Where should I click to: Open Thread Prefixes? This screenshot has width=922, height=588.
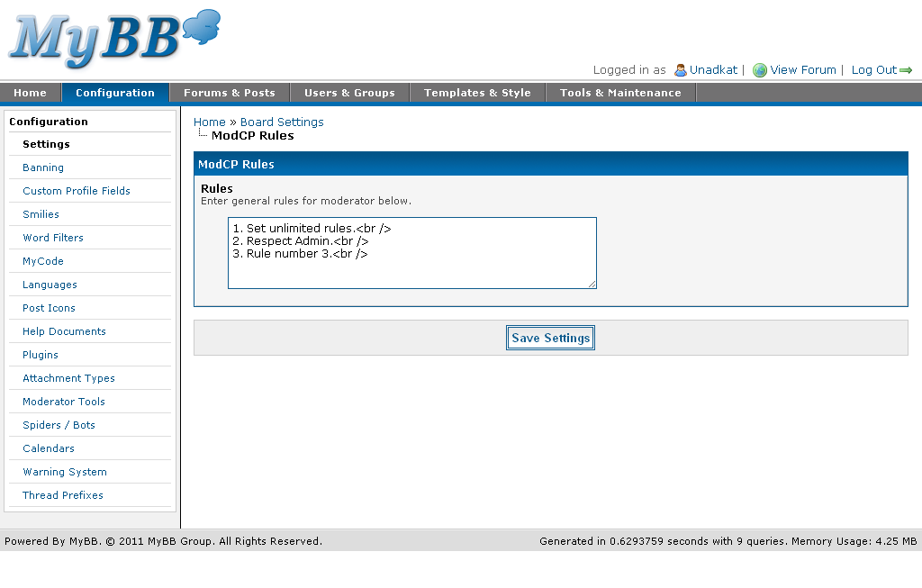[63, 495]
